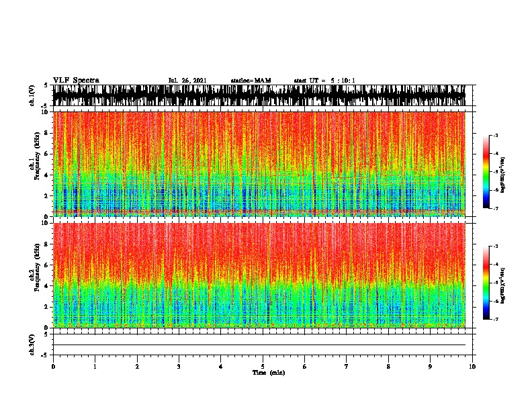Screen dimensions: 532x411
Task: Click the "-7" tick of ch.2 colorbar
Action: pos(496,320)
